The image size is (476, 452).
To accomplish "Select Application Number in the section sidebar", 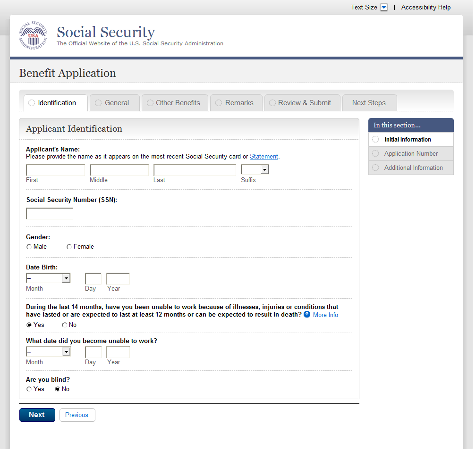I will 411,154.
